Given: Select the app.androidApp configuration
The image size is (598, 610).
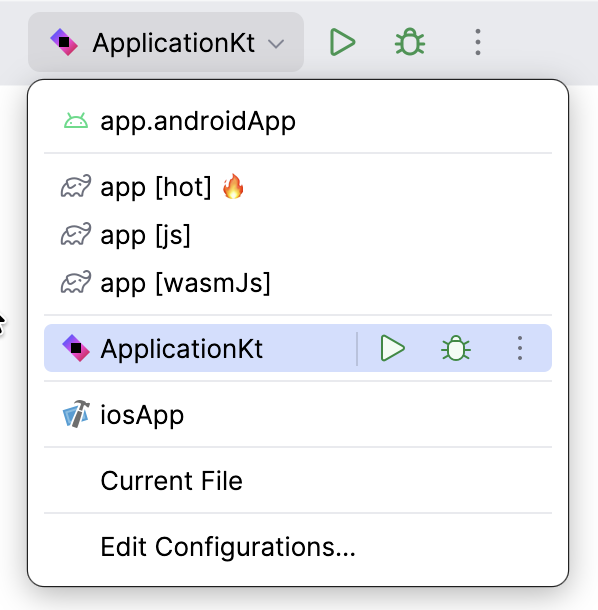Looking at the screenshot, I should point(298,121).
